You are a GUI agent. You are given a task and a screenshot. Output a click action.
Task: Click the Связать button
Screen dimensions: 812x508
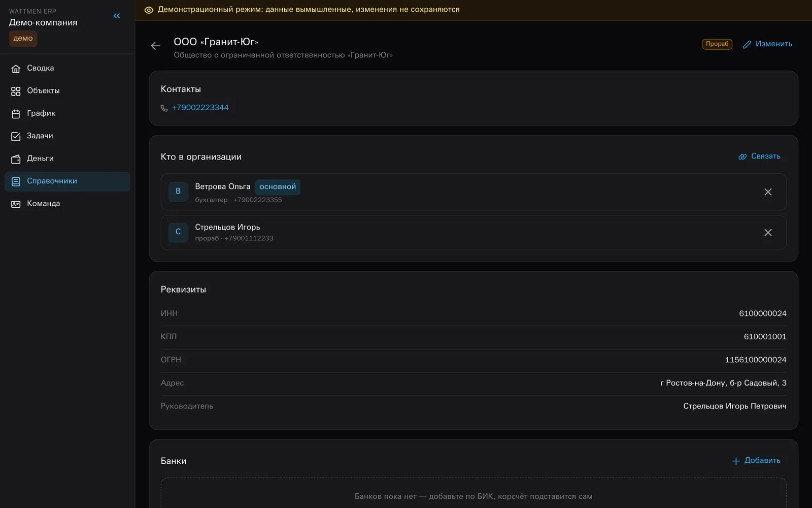coord(759,156)
